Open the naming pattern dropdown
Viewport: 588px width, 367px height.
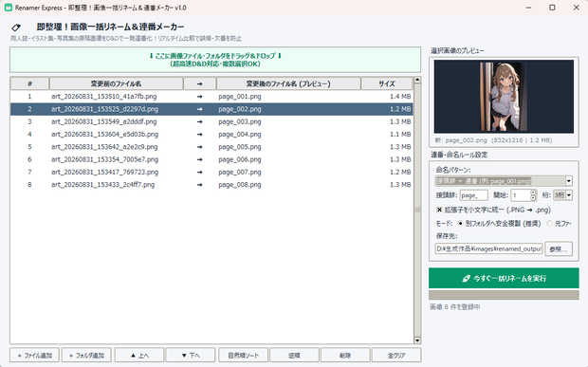click(x=568, y=181)
